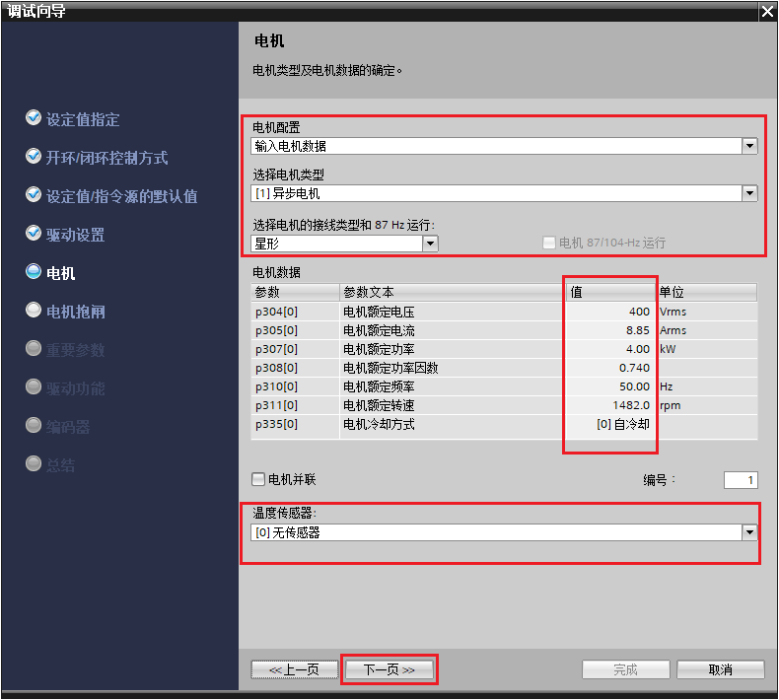Click the 设定值/指令源的默认值 step checkmark icon
The image size is (779, 700).
click(x=34, y=195)
